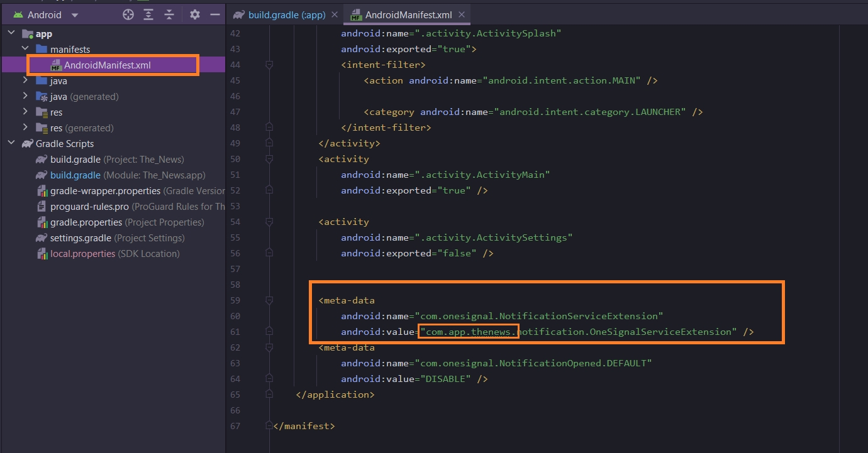Close the AndroidManifest.xml editor tab
868x453 pixels.
click(x=462, y=14)
